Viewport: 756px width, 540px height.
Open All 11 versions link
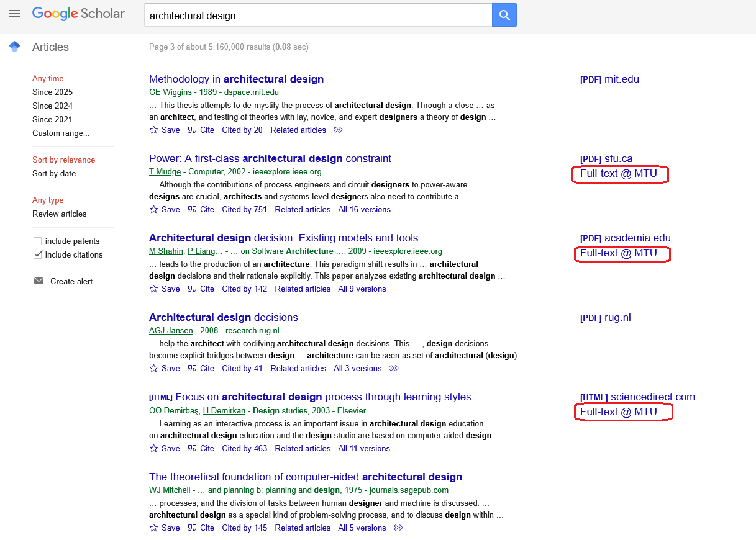point(364,448)
